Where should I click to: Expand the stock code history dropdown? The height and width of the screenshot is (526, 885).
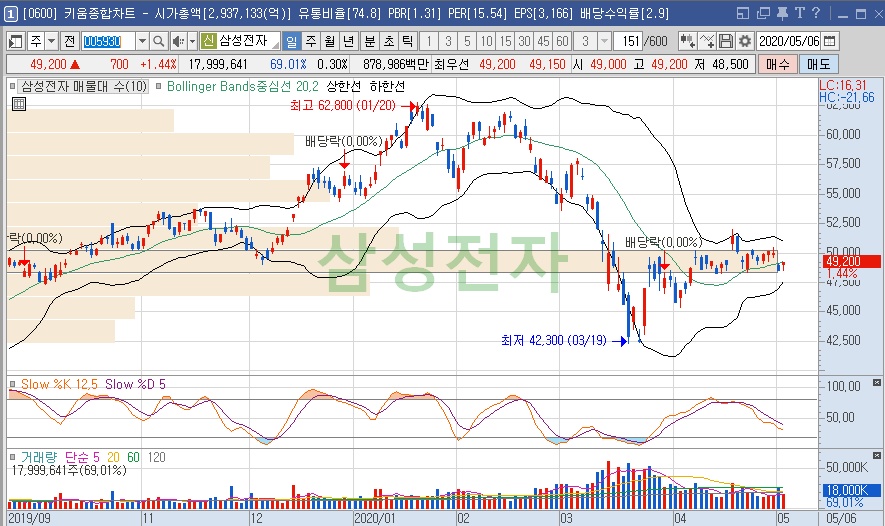[142, 41]
